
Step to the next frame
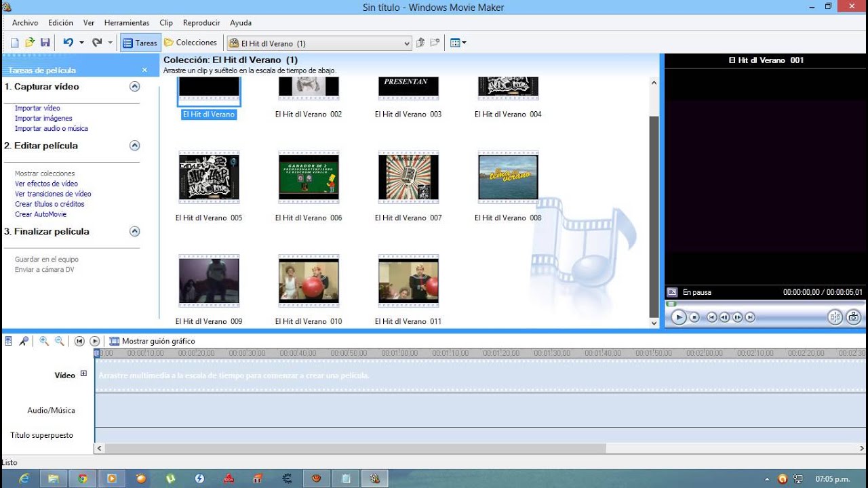click(x=737, y=317)
